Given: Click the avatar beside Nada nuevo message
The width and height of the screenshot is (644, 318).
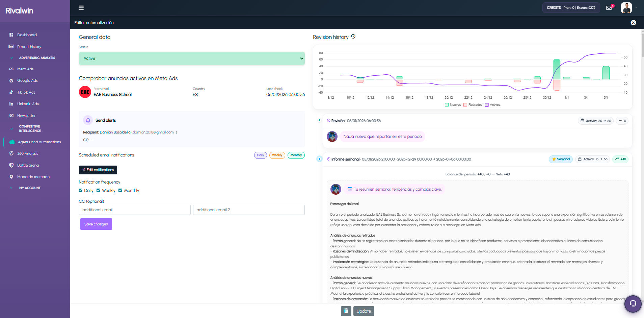Looking at the screenshot, I should click(332, 137).
